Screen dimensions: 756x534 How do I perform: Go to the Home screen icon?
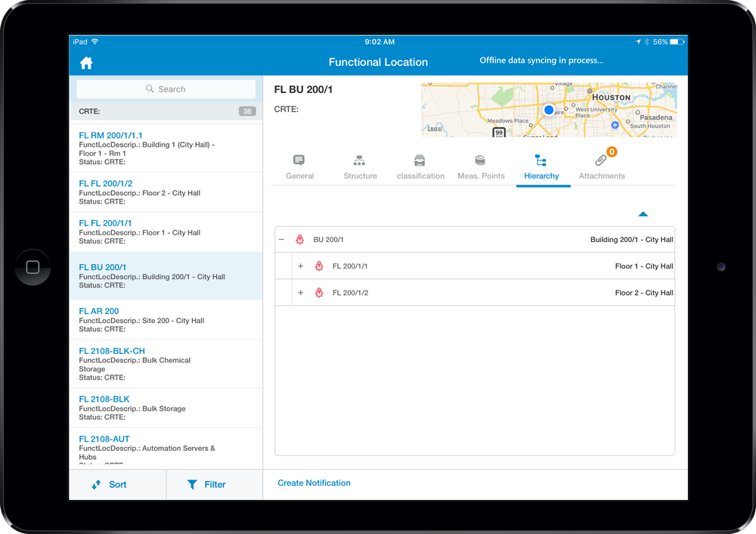[86, 63]
